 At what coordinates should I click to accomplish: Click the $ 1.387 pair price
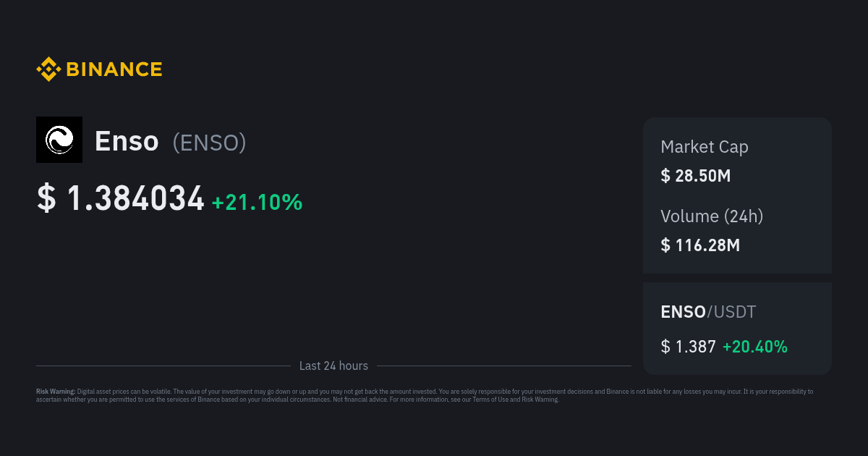[688, 347]
